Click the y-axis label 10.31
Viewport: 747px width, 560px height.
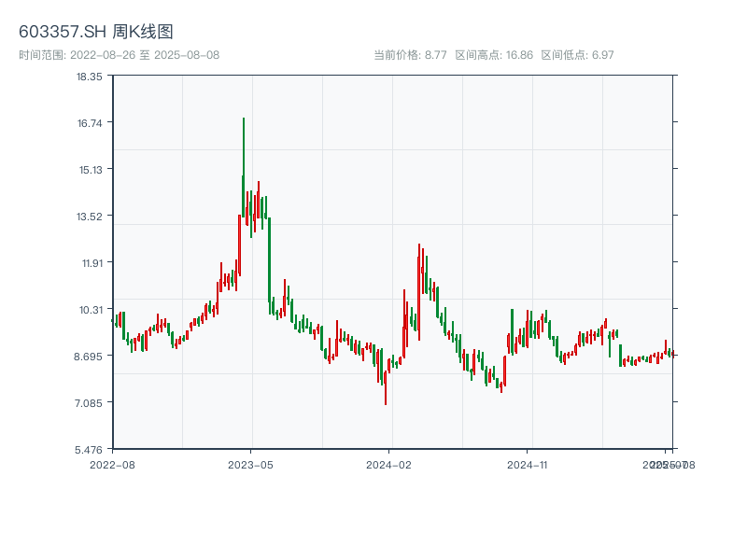[91, 310]
